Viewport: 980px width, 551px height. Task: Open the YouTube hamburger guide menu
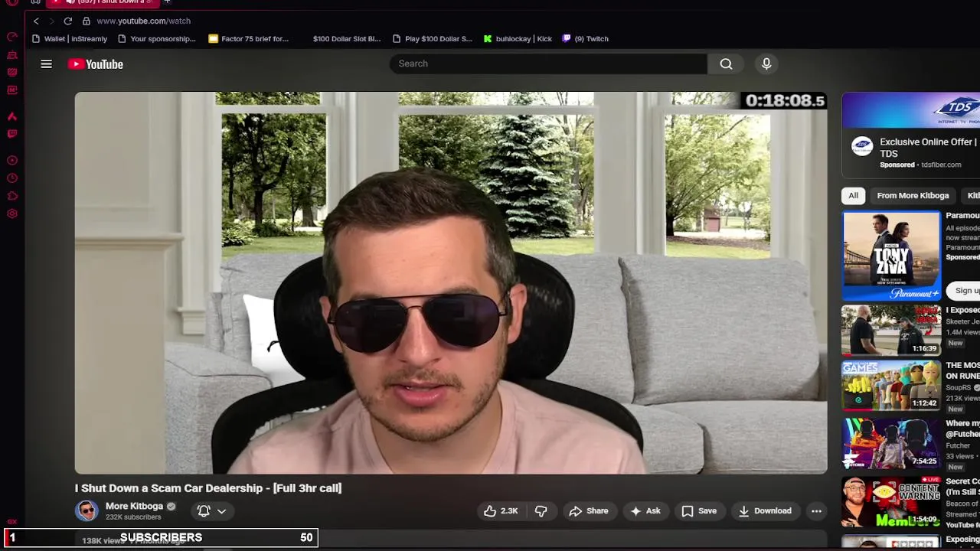46,64
